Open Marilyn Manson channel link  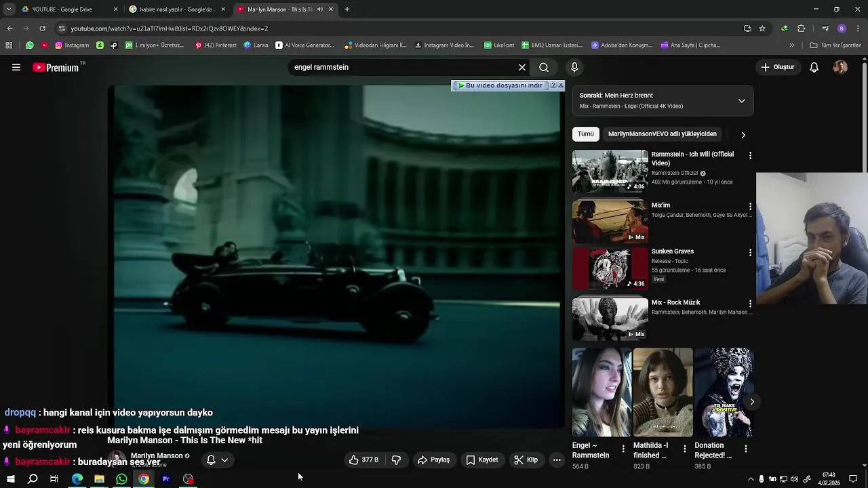(157, 456)
